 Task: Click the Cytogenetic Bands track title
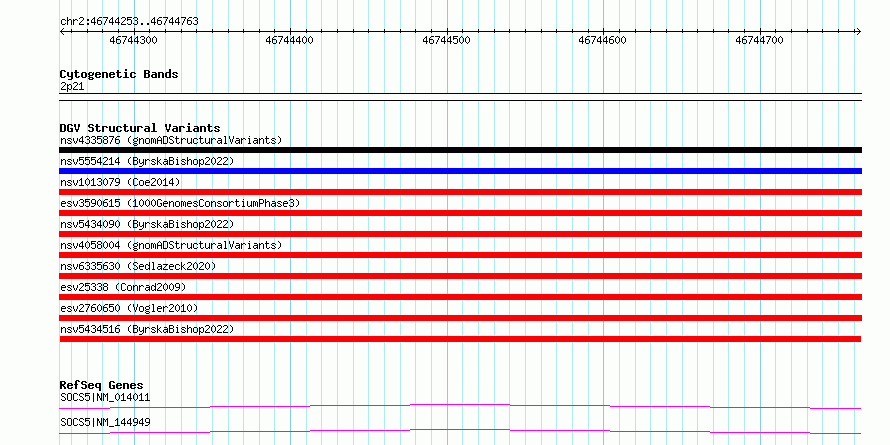coord(119,74)
